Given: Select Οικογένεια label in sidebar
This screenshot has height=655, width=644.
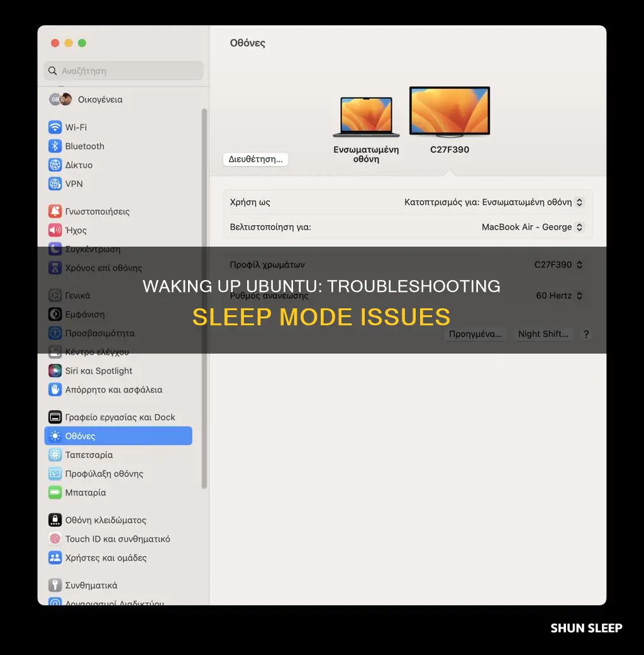Looking at the screenshot, I should point(100,99).
